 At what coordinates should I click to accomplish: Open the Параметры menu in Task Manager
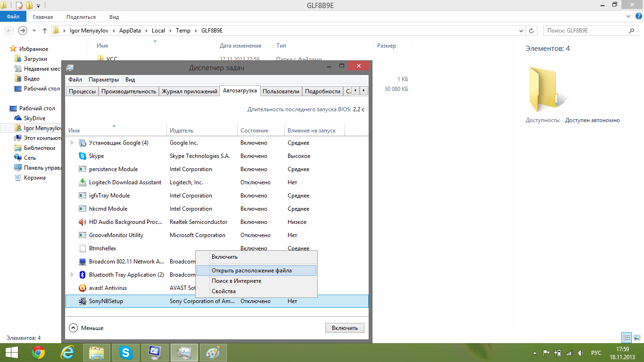[x=103, y=80]
